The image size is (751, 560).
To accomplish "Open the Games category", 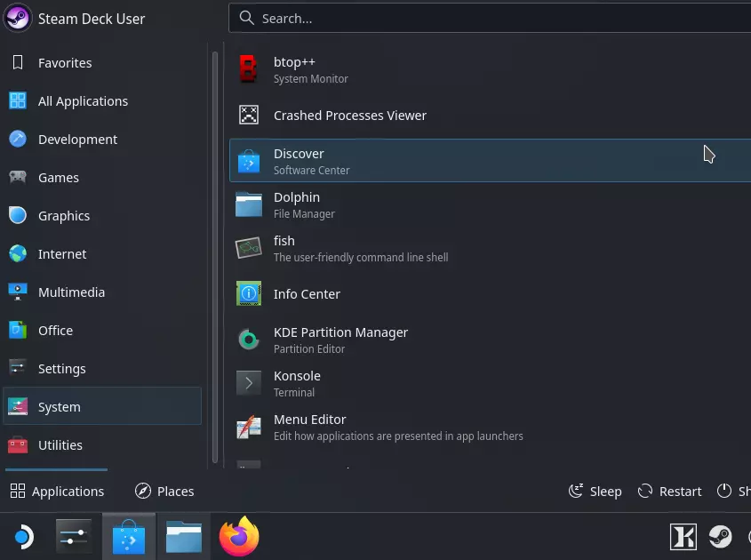I will [x=102, y=178].
